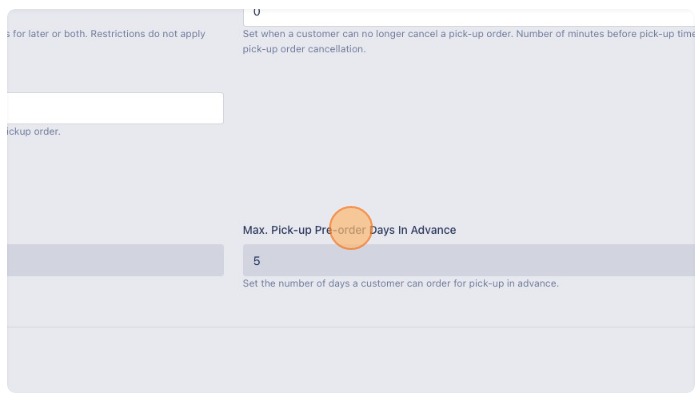Click the orange highlight circle over "order"
The width and height of the screenshot is (700, 402).
[351, 228]
